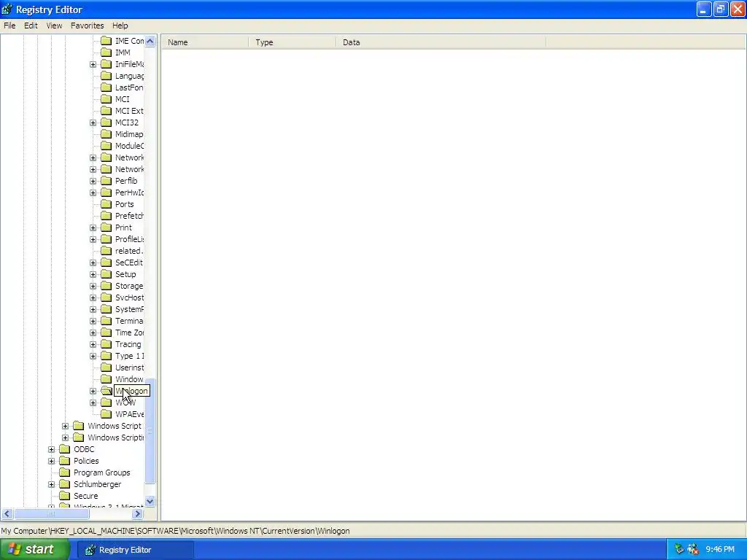Expand the ODBC key
Screen dimensions: 747x560
(52, 449)
